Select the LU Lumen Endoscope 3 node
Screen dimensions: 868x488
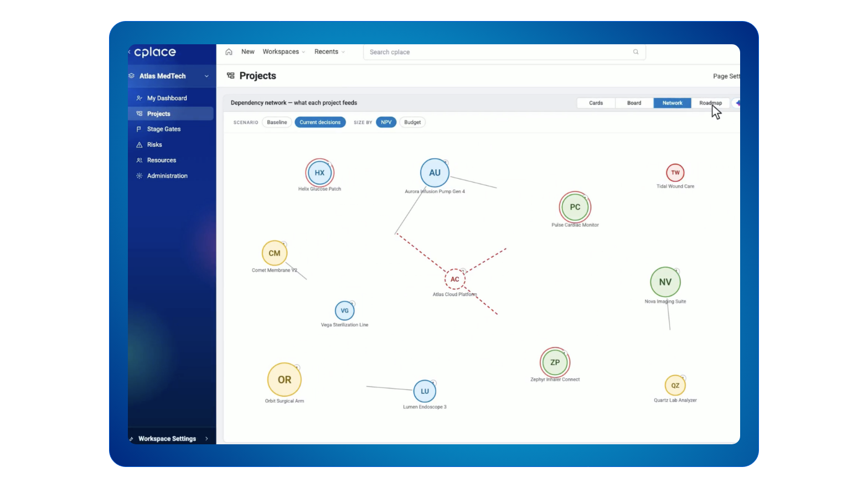click(x=425, y=391)
